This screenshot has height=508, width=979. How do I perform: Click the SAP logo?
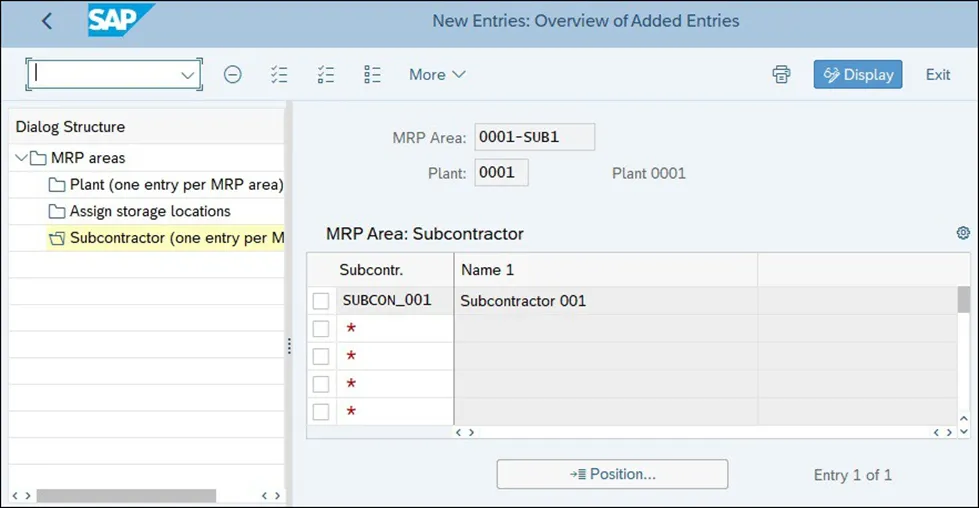120,20
